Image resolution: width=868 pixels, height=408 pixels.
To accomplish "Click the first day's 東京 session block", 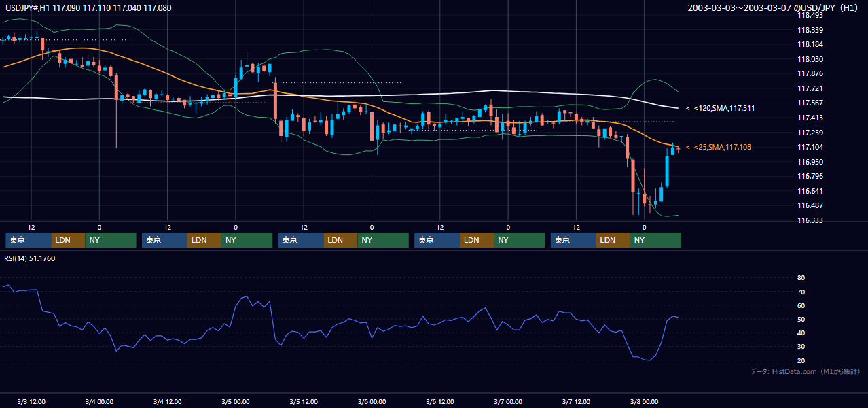I will coord(29,240).
